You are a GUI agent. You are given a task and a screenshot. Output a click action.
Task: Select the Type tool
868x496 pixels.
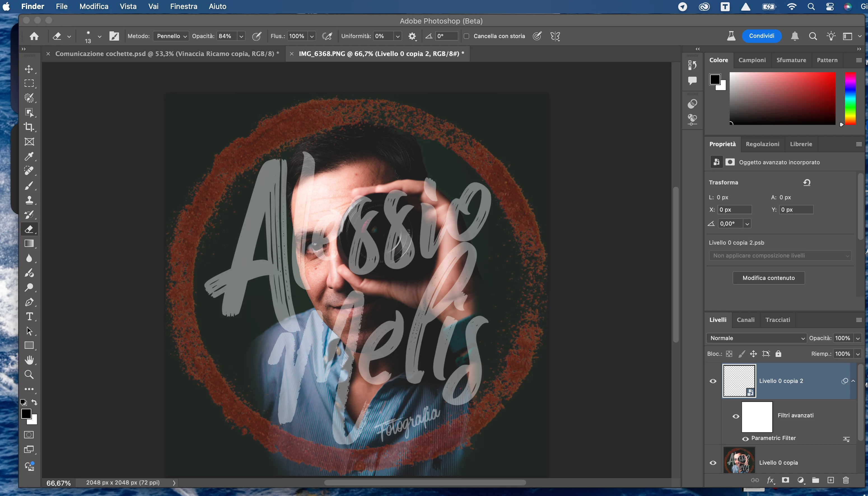pos(29,317)
